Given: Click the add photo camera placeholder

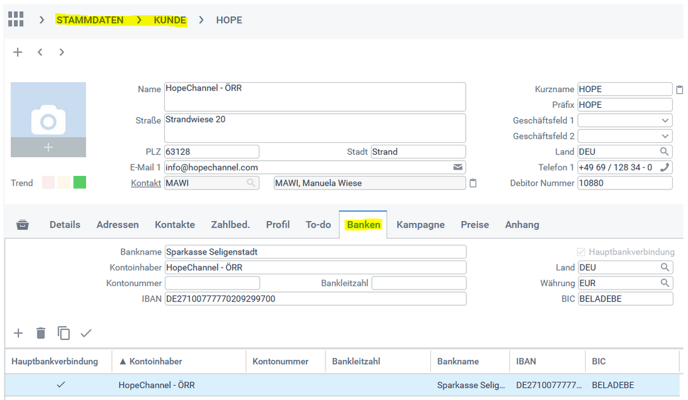Looking at the screenshot, I should pos(48,121).
